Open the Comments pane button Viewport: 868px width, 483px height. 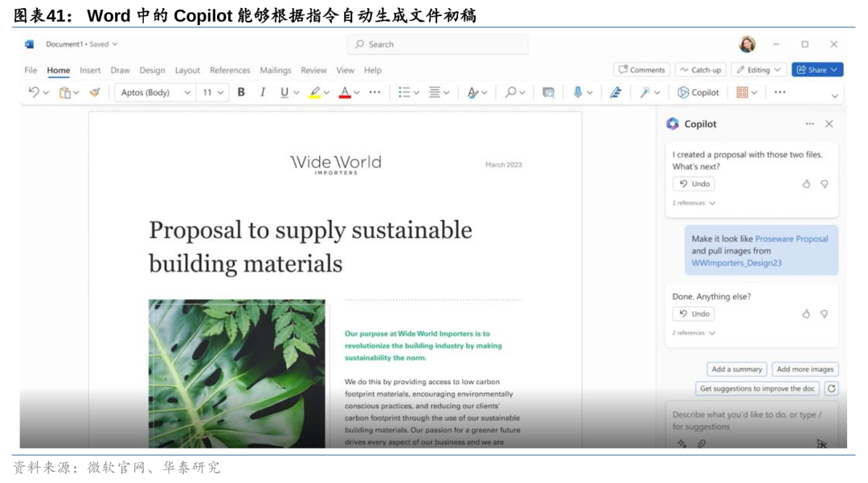point(641,70)
